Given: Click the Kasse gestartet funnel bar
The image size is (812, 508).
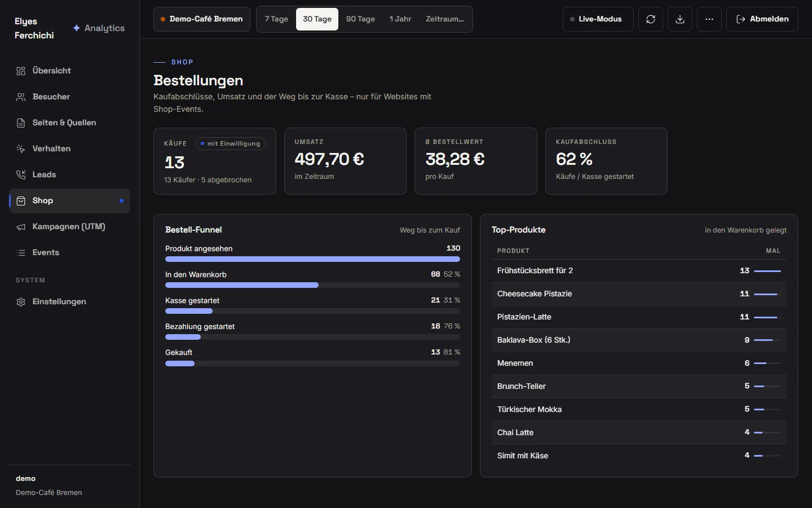Looking at the screenshot, I should coord(312,312).
